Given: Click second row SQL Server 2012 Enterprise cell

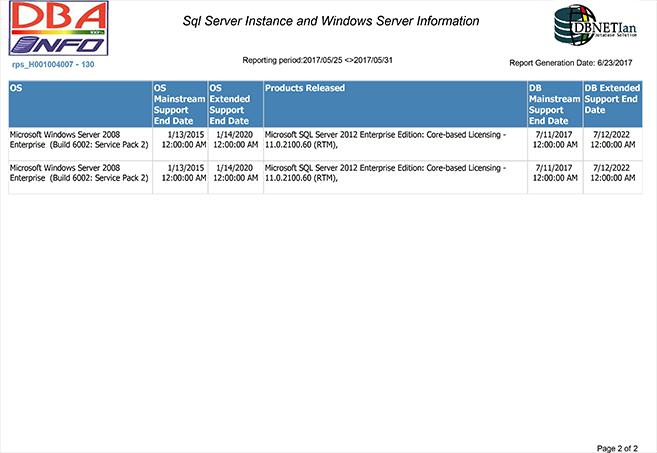Looking at the screenshot, I should click(395, 177).
